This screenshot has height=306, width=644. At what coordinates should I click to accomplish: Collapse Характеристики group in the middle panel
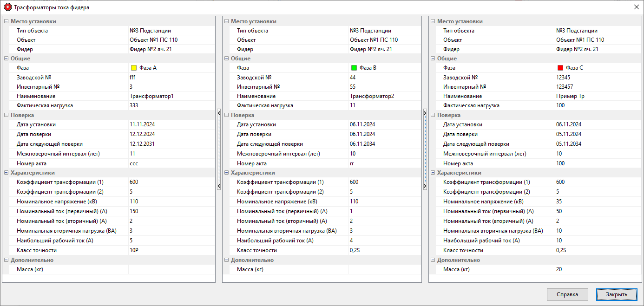226,173
